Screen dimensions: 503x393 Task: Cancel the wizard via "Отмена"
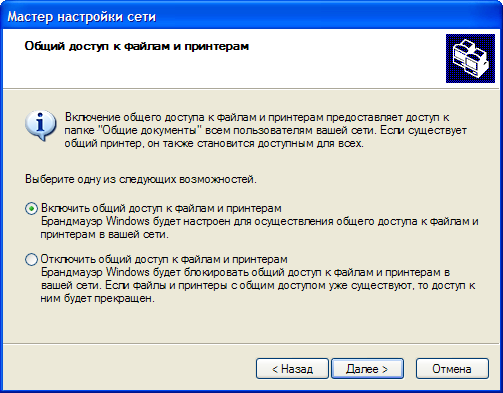click(452, 369)
